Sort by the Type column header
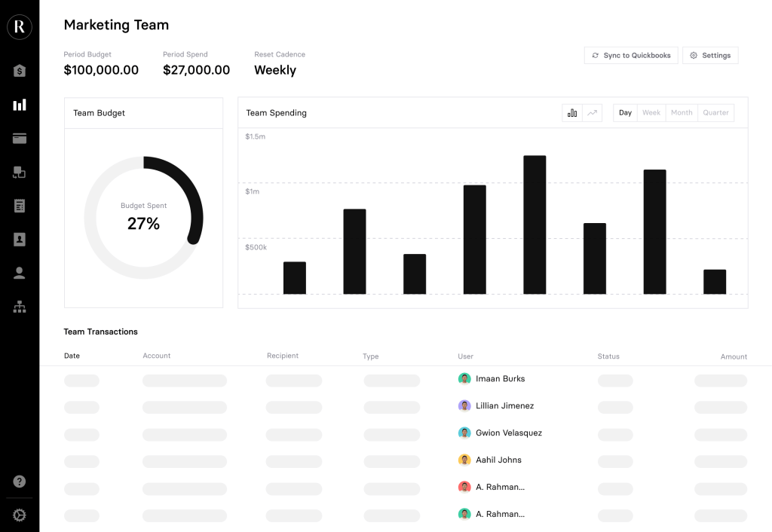 pos(371,356)
